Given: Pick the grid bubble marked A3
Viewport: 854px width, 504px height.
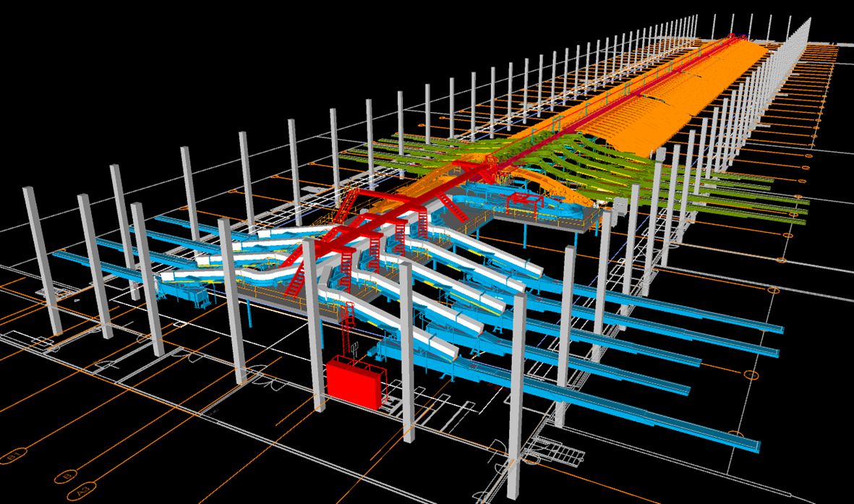Looking at the screenshot, I should 82,491.
